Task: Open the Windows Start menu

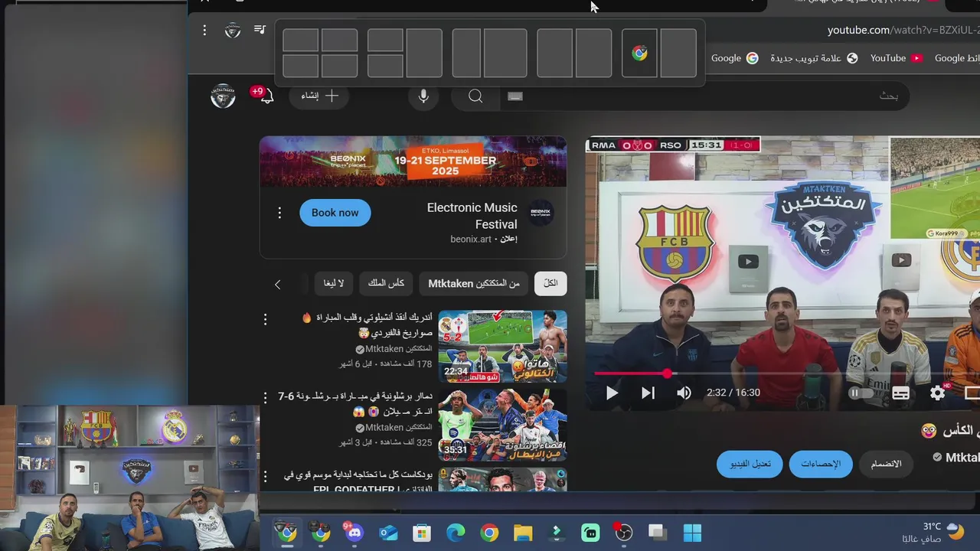Action: click(692, 533)
